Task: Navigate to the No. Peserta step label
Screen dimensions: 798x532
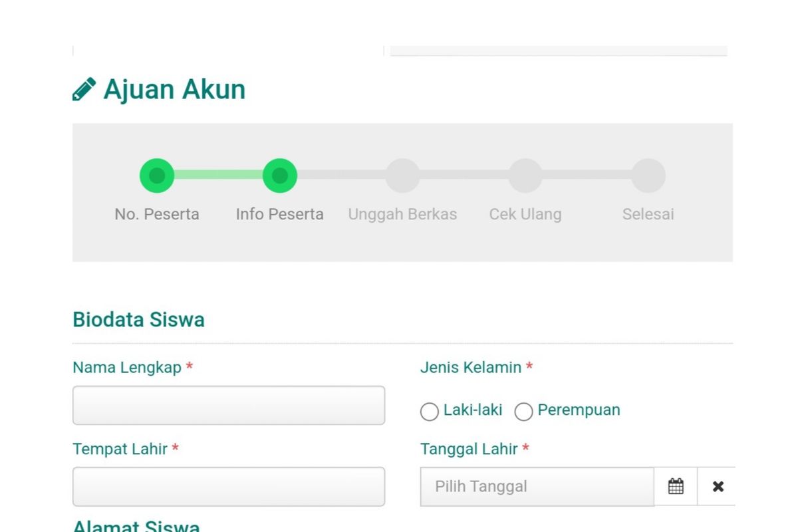Action: pyautogui.click(x=157, y=214)
